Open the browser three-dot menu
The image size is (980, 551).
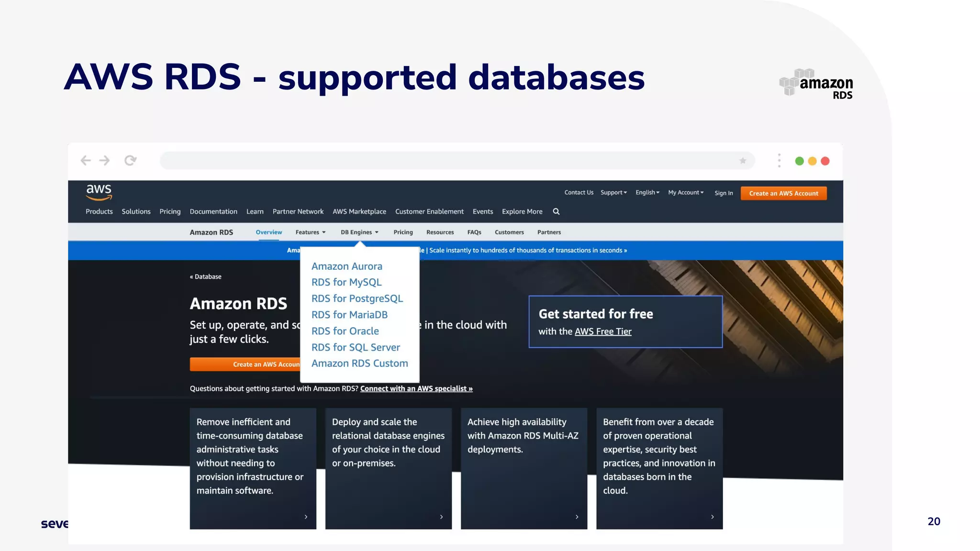pos(779,161)
